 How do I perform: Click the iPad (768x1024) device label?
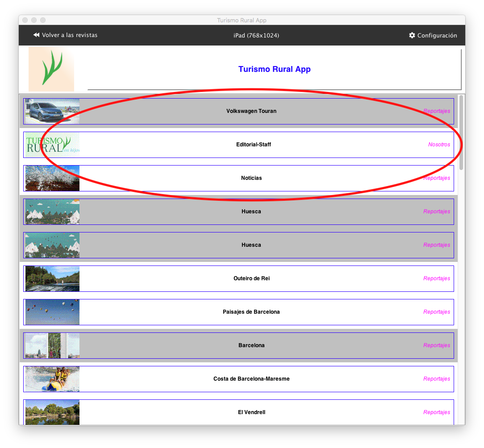pyautogui.click(x=256, y=36)
